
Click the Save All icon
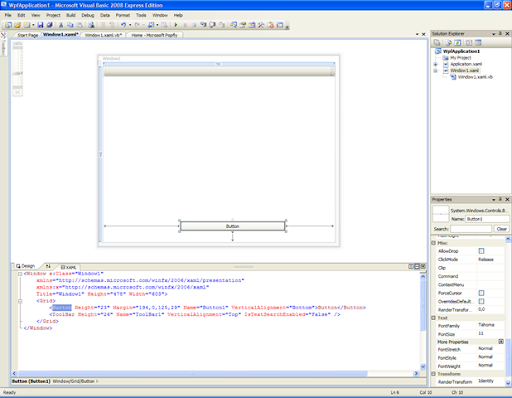coord(50,25)
